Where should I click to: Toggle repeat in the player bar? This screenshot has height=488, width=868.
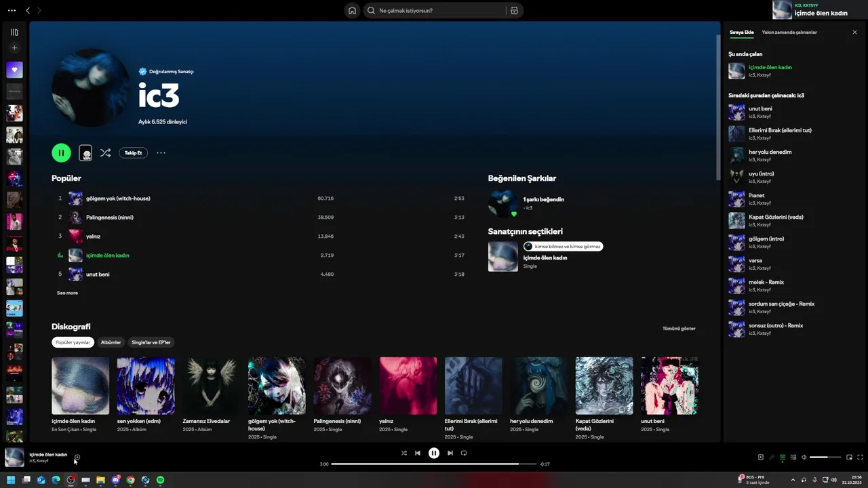coord(464,453)
